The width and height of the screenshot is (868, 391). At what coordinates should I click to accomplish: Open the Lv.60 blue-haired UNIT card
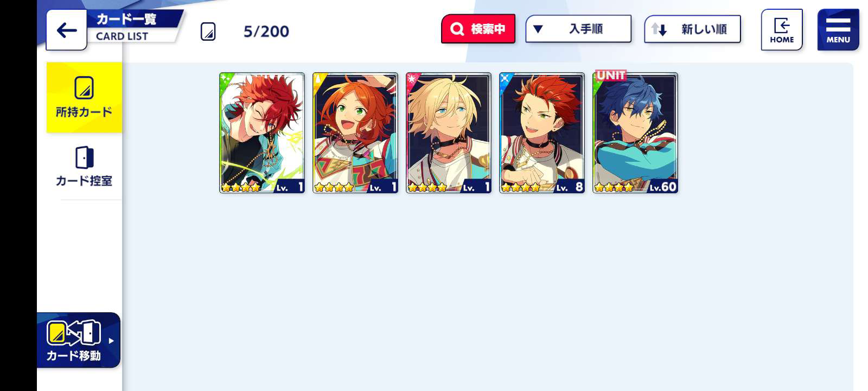(x=635, y=133)
